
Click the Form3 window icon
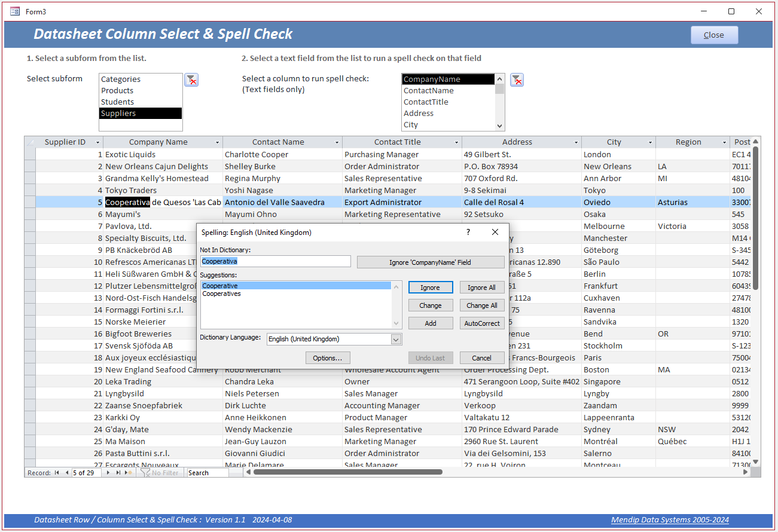tap(15, 11)
